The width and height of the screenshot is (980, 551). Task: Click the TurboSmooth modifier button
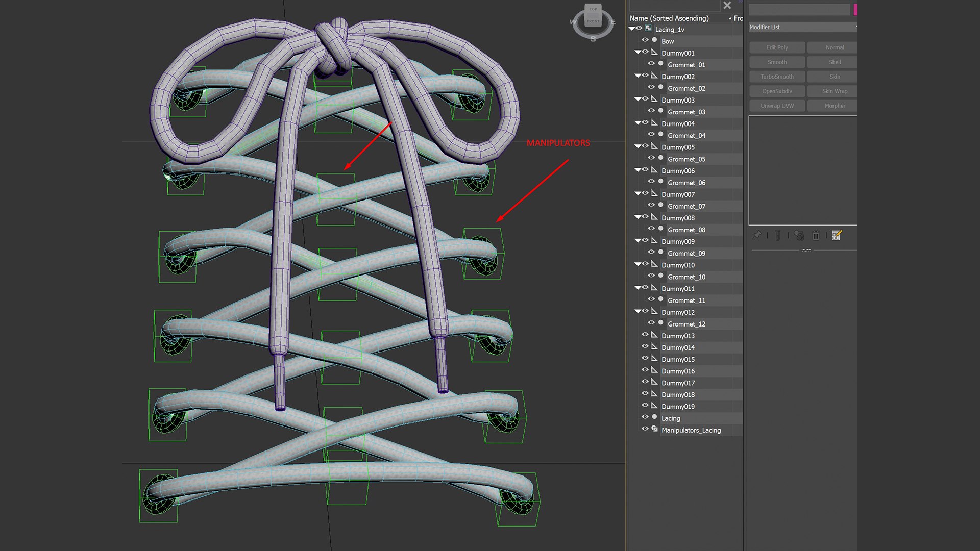[777, 77]
